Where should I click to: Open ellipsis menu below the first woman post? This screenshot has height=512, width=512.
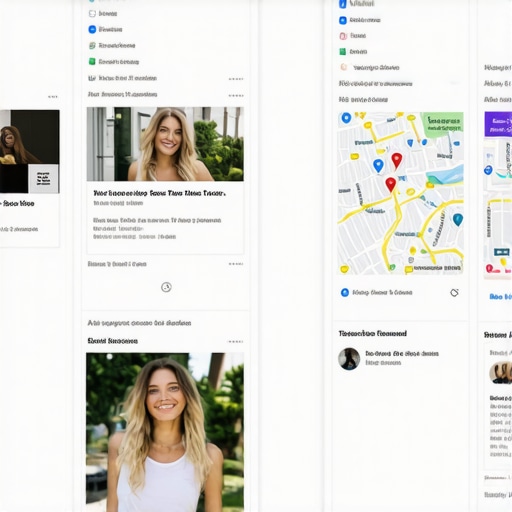coord(236,264)
